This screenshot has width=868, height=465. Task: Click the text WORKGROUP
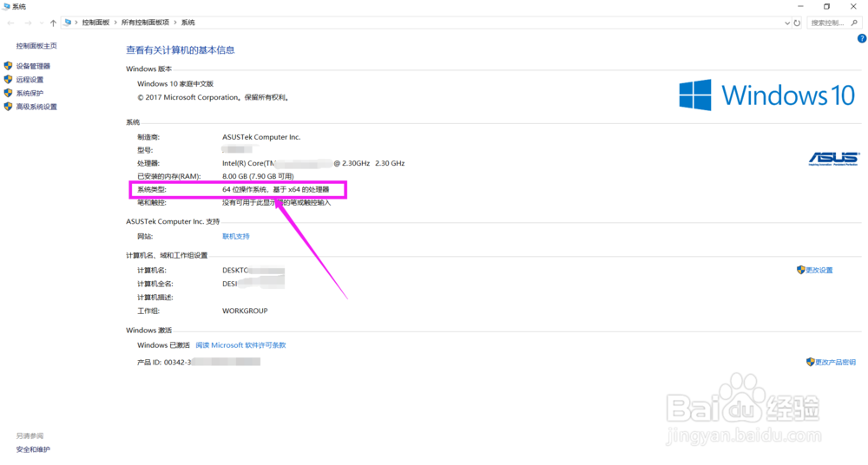point(245,311)
